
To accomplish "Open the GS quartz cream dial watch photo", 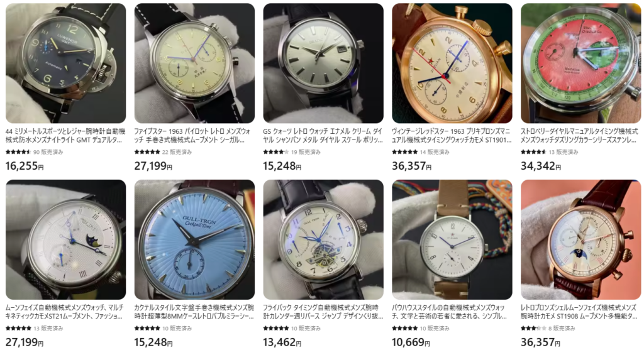I will coord(323,63).
